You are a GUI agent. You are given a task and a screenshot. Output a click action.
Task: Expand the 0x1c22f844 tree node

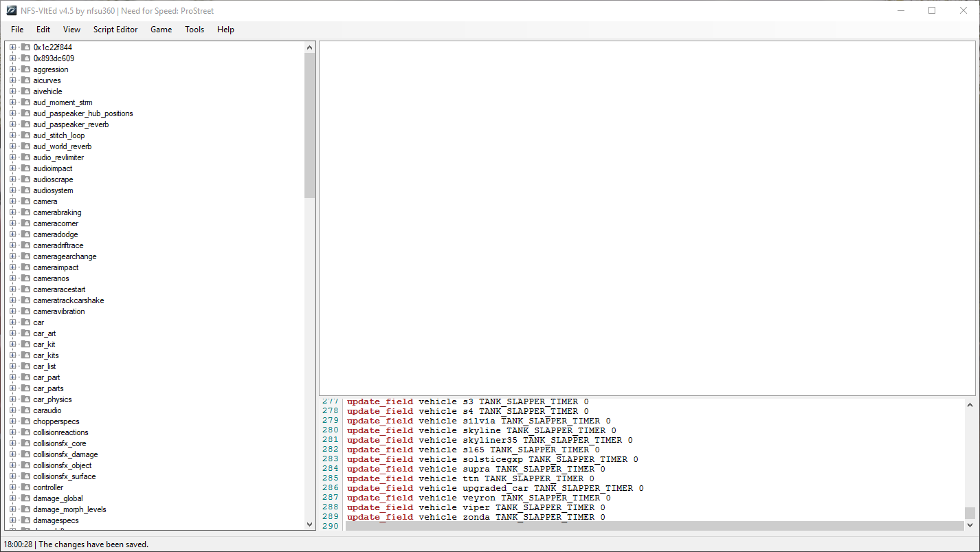12,47
